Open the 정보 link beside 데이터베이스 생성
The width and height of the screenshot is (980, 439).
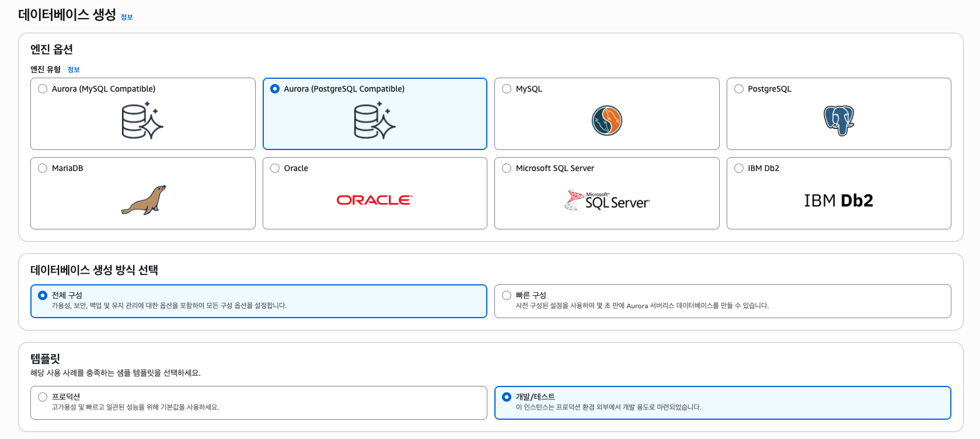pyautogui.click(x=127, y=17)
